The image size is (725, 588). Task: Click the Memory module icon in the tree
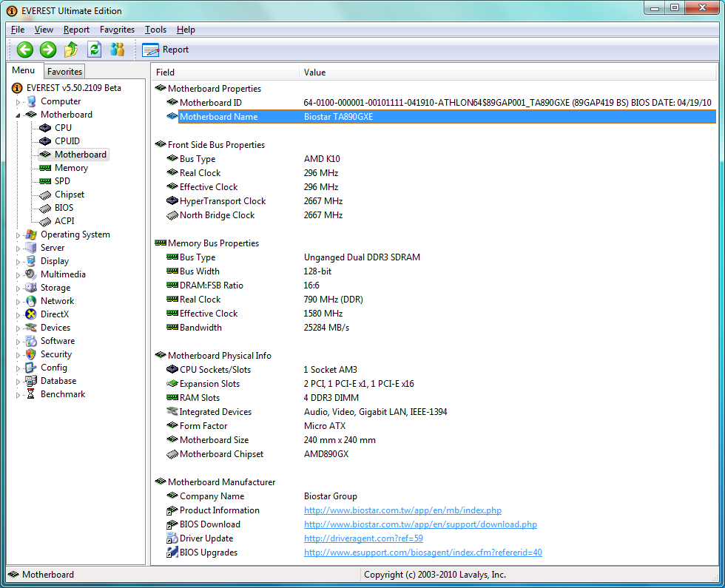tap(45, 168)
